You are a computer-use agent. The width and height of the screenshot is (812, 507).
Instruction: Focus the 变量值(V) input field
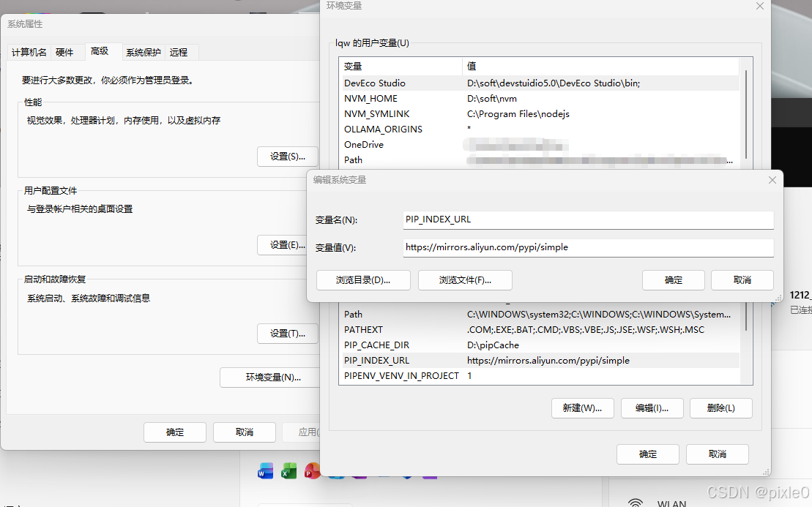588,248
